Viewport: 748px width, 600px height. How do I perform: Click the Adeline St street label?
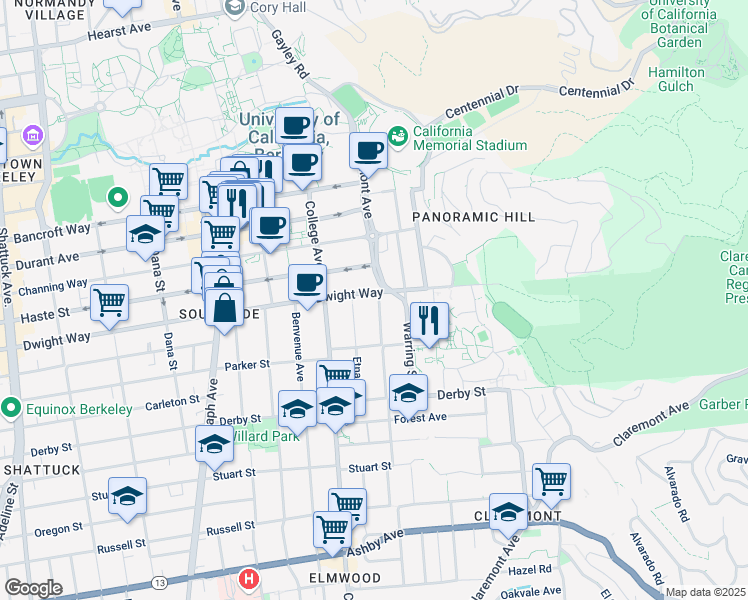(8, 513)
